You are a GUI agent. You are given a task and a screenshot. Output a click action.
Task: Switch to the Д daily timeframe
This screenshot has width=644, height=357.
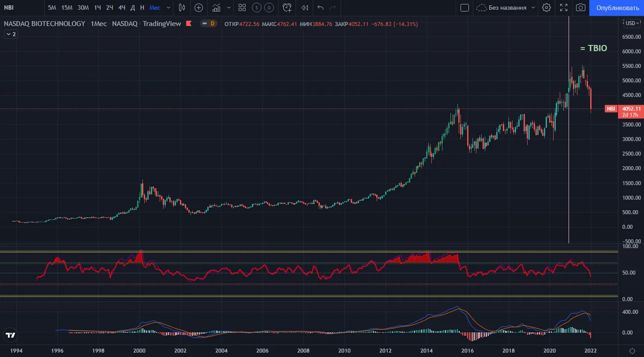[x=133, y=7]
